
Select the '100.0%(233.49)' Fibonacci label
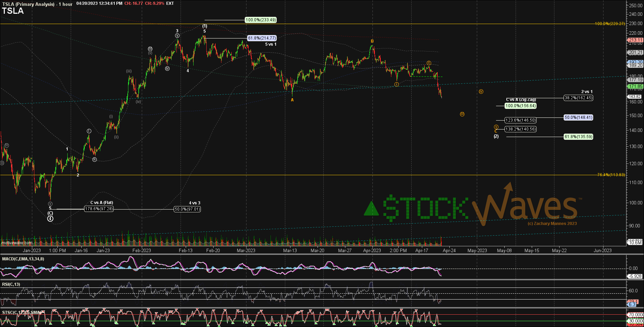click(x=261, y=20)
